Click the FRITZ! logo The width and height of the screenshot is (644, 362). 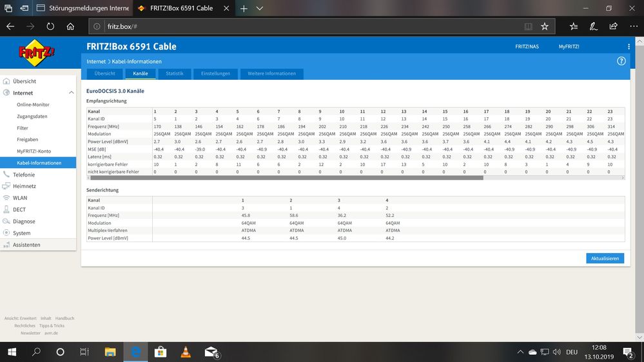pos(37,53)
